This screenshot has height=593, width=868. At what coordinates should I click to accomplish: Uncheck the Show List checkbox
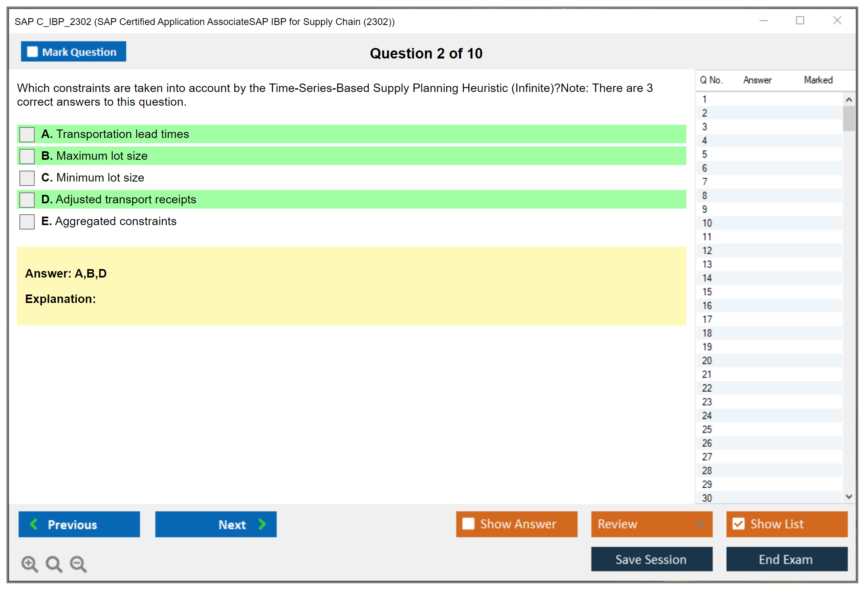pyautogui.click(x=738, y=524)
